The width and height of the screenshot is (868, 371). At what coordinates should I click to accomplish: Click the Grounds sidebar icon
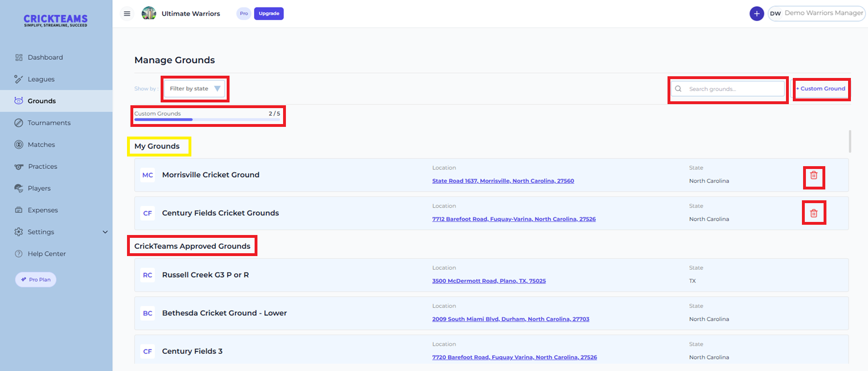coord(19,101)
